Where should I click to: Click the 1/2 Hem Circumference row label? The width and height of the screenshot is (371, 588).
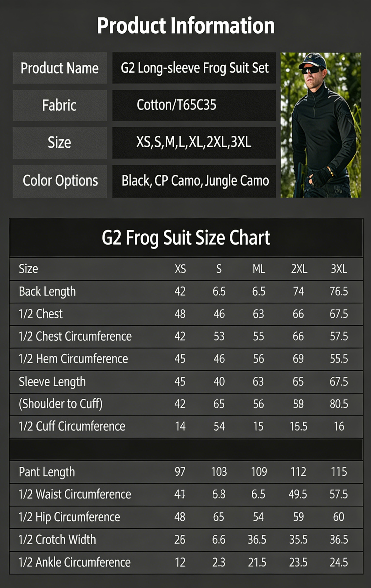pyautogui.click(x=73, y=359)
